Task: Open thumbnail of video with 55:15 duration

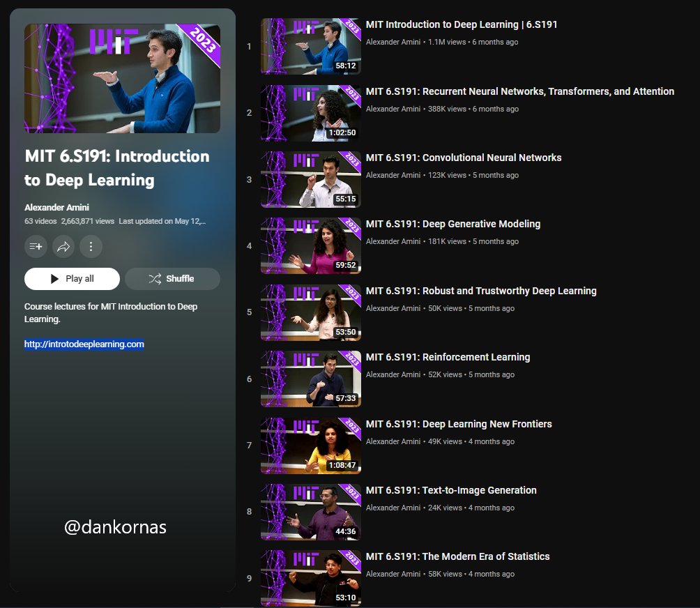Action: [311, 179]
